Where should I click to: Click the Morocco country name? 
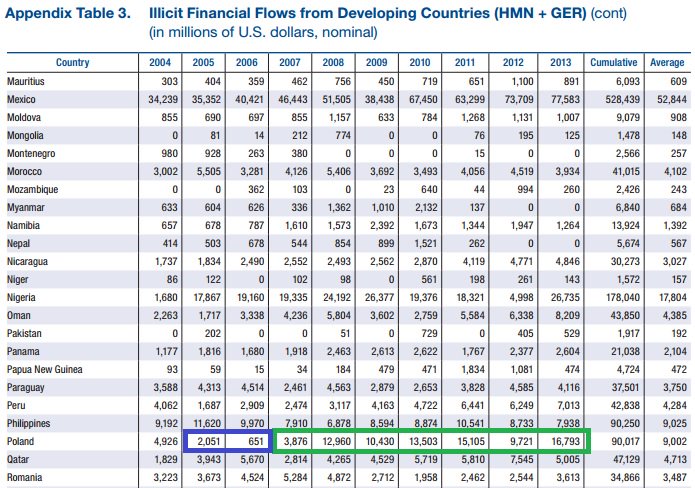[24, 172]
